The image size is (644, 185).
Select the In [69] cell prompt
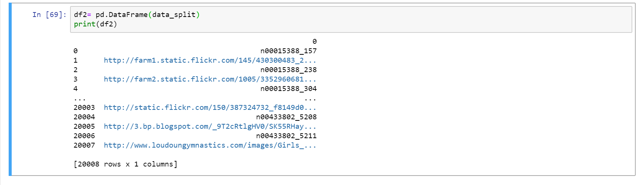point(49,15)
